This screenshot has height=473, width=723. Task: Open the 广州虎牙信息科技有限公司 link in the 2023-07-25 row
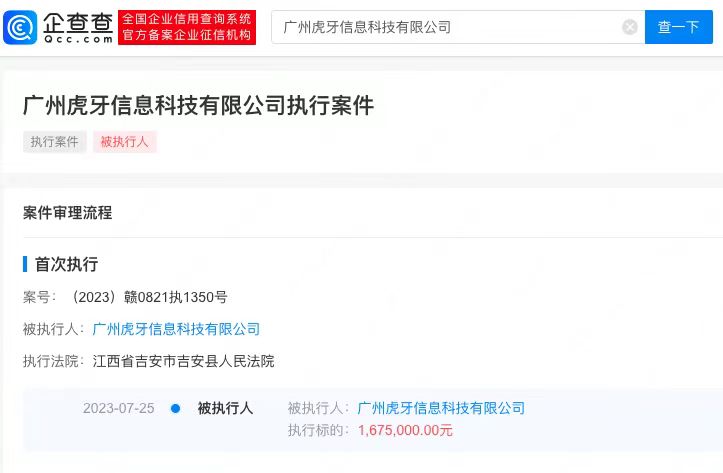click(x=441, y=408)
